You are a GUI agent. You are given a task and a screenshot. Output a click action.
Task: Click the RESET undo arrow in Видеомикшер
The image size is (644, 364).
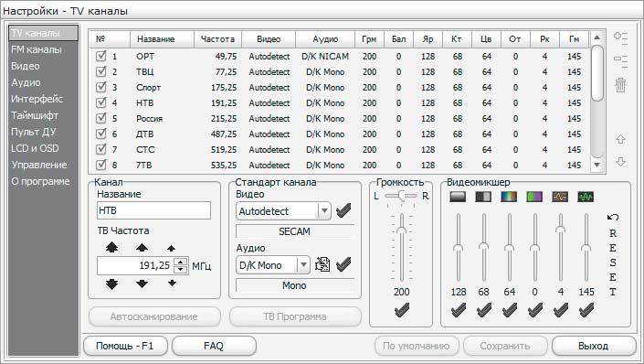[x=613, y=217]
